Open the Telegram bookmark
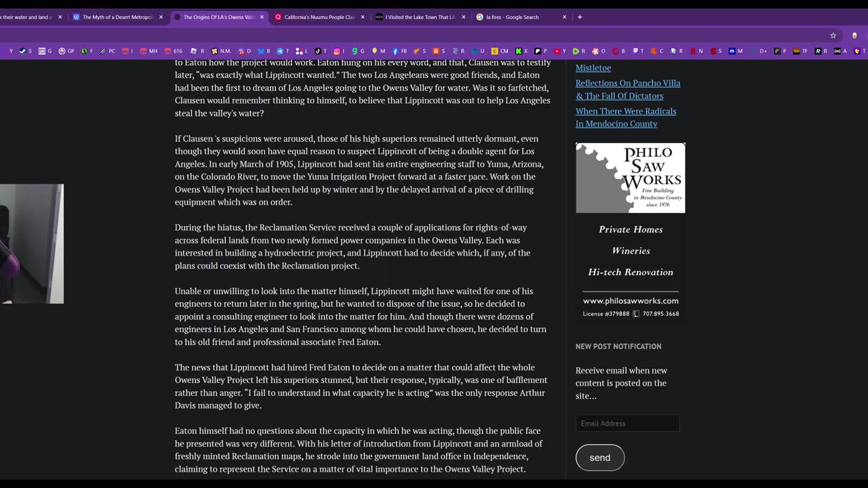The image size is (868, 488). click(x=283, y=51)
